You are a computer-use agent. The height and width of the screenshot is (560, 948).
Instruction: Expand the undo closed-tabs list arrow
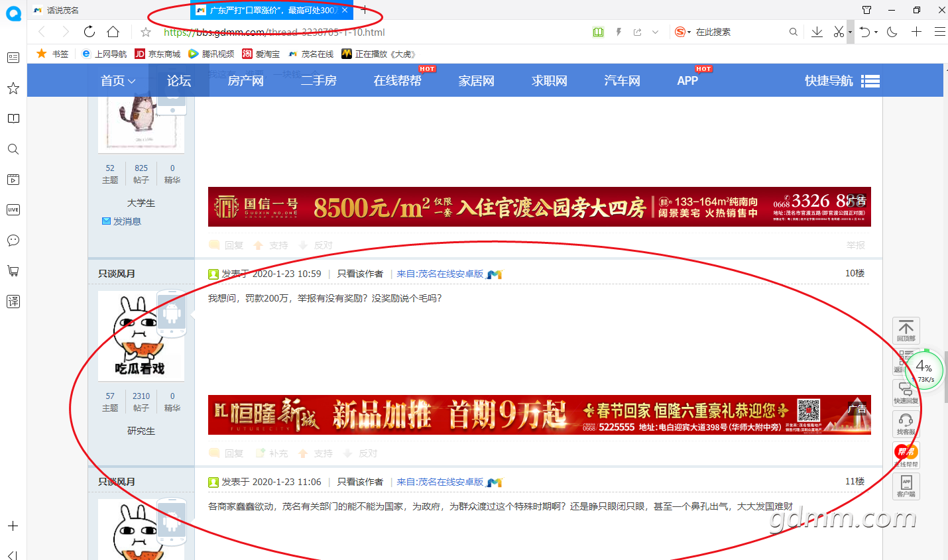tap(876, 32)
